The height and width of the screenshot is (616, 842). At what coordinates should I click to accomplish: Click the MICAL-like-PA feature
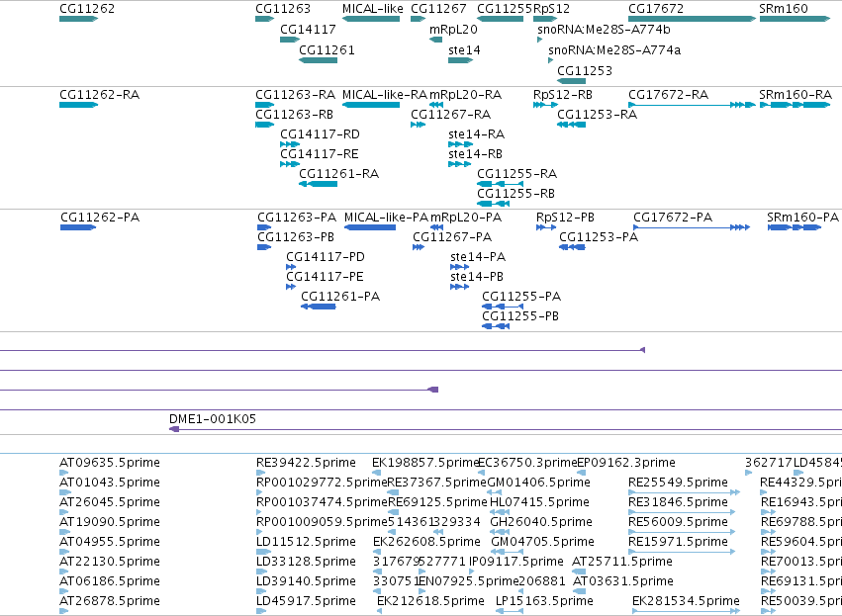pyautogui.click(x=370, y=227)
